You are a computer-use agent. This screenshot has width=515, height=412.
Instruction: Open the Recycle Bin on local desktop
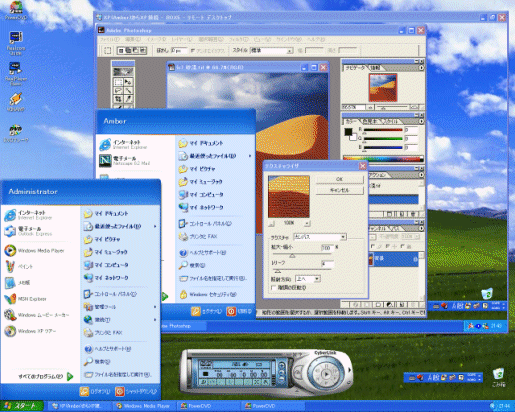(498, 377)
